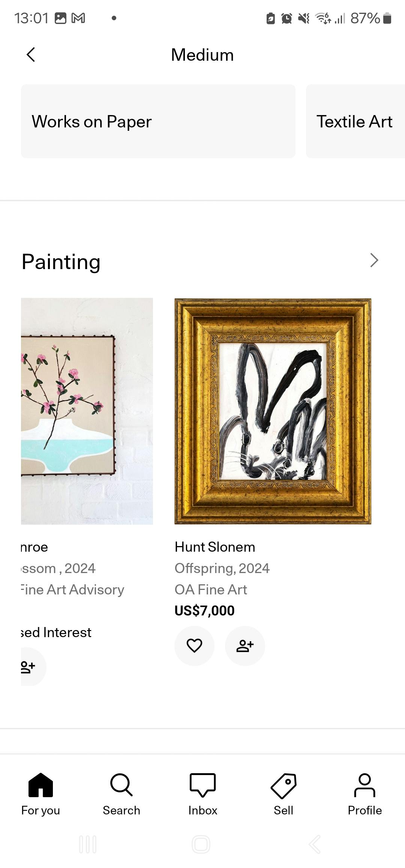Screen dimensions: 405x868
Task: Open the blossom vase painting thumbnail
Action: click(x=87, y=411)
